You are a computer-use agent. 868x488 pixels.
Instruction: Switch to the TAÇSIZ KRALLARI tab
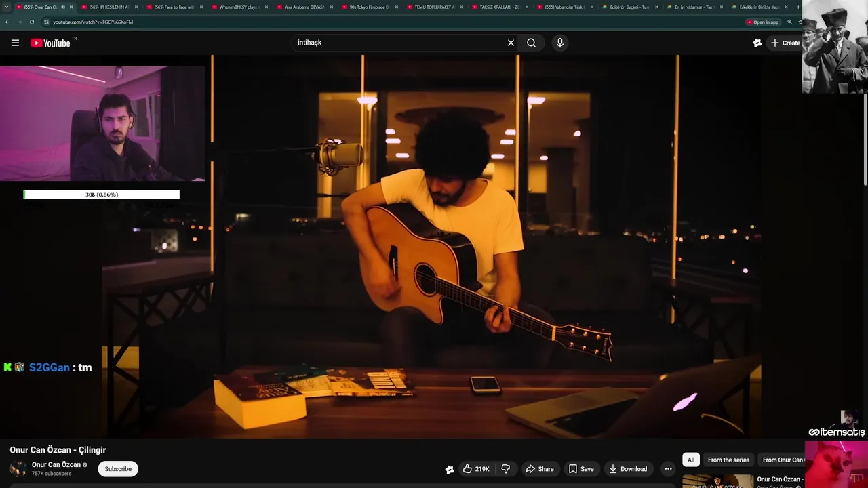499,7
